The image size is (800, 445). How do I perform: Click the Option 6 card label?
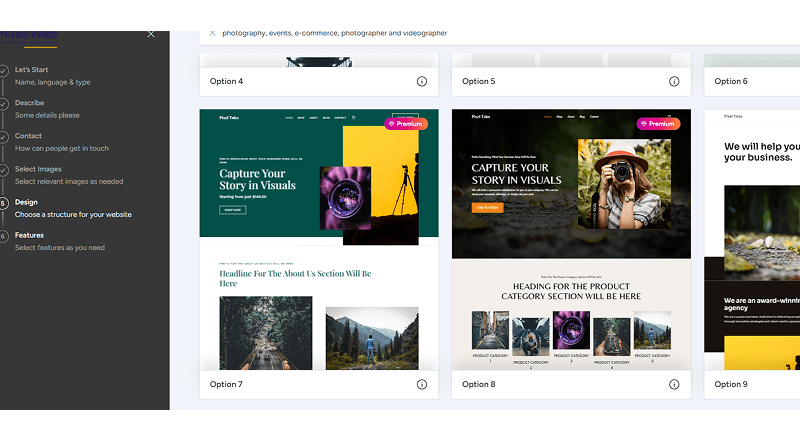click(x=731, y=81)
